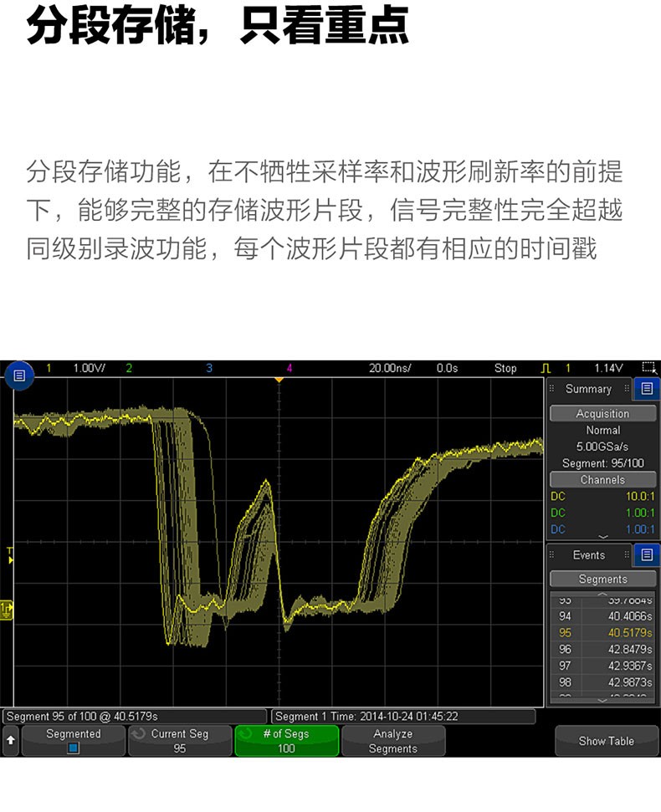This screenshot has width=661, height=812.
Task: Click the back/up arrow softkey
Action: tap(10, 741)
